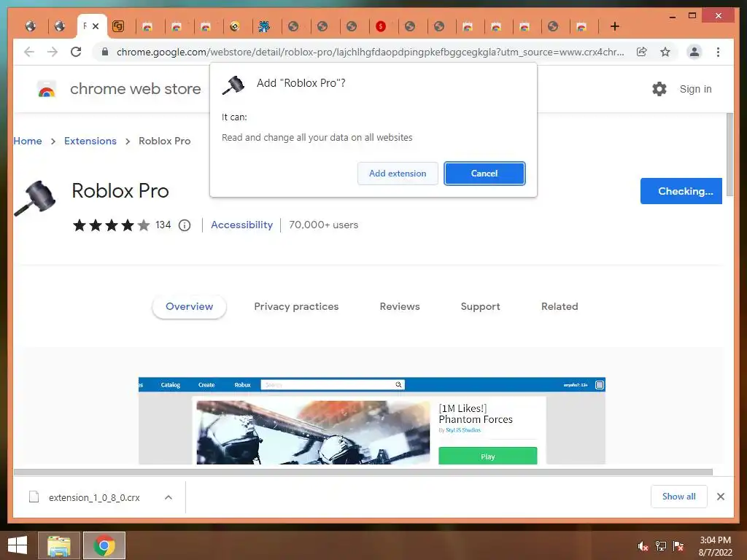Open the Chrome profile avatar menu
This screenshot has height=560, width=747.
tap(694, 52)
